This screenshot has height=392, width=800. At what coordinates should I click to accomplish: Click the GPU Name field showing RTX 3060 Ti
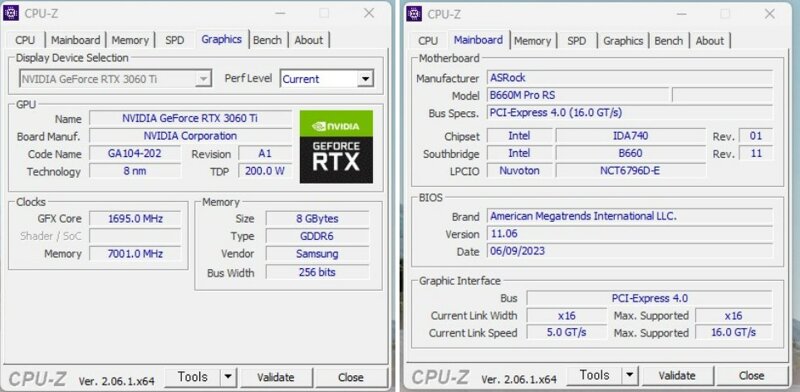pos(190,118)
